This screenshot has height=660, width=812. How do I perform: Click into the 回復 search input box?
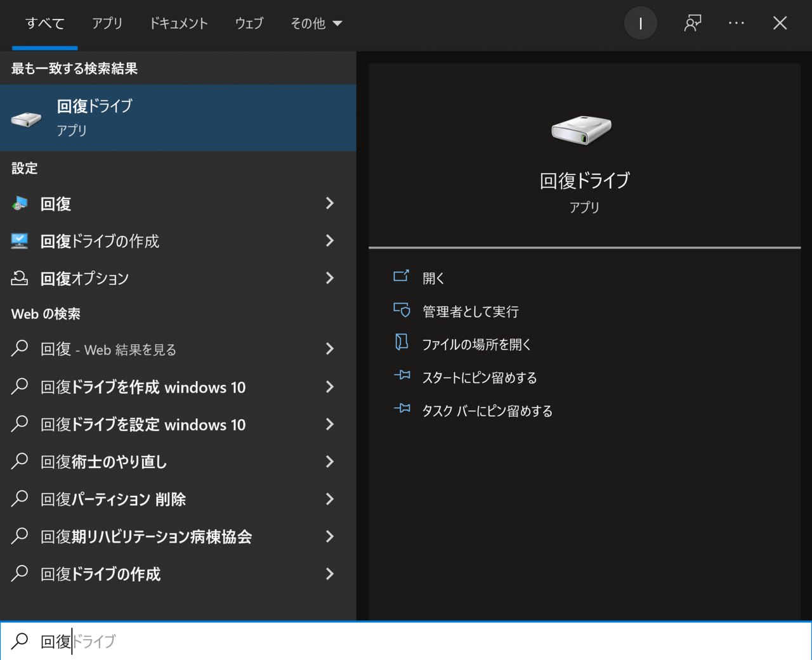click(x=406, y=641)
